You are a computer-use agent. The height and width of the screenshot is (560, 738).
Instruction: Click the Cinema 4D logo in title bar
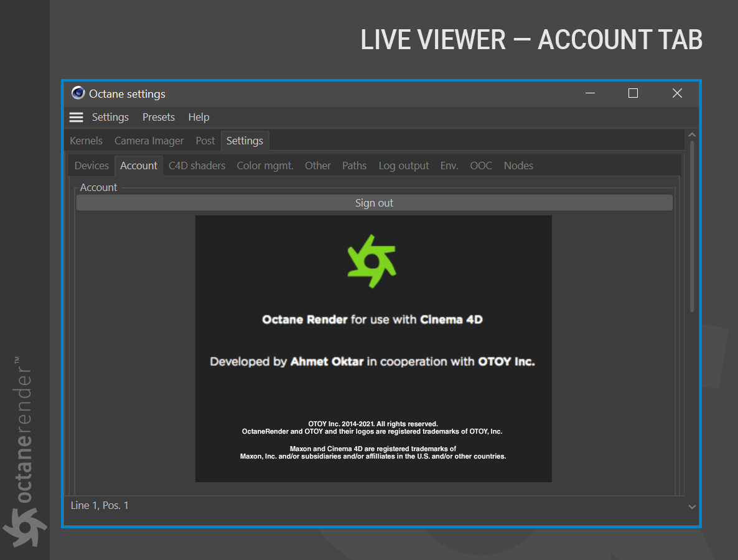click(78, 93)
